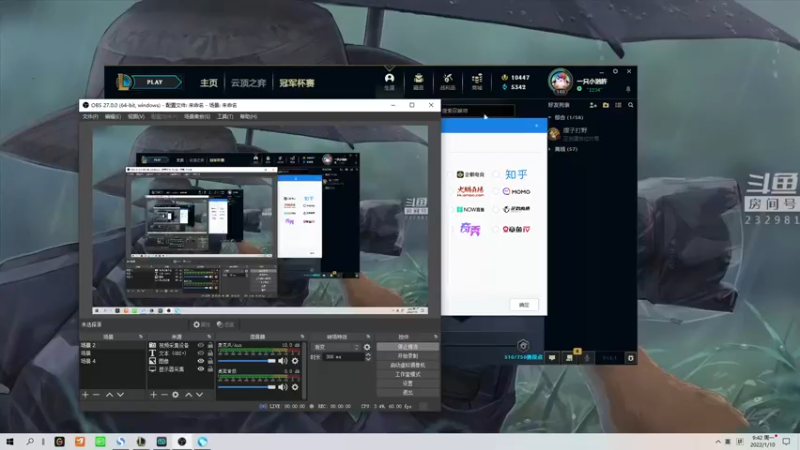This screenshot has width=800, height=450.
Task: Click 工作室模式 button in OBS controls
Action: click(x=408, y=374)
